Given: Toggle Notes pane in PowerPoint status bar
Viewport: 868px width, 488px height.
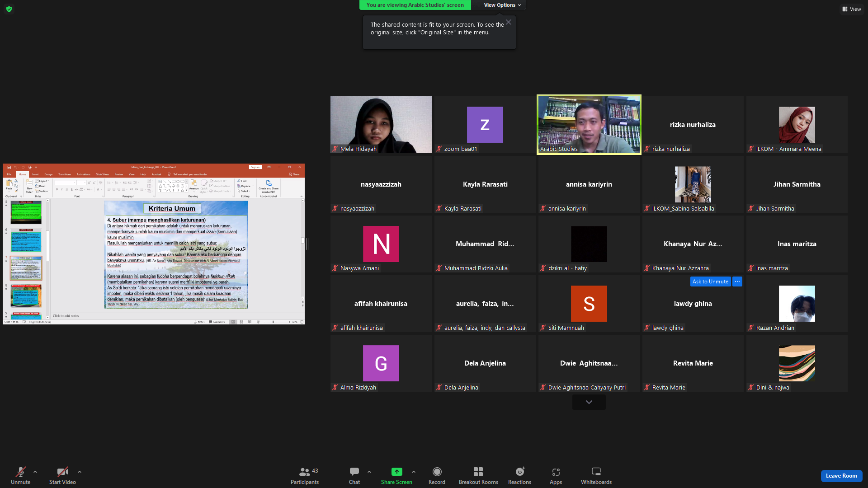Looking at the screenshot, I should 199,322.
